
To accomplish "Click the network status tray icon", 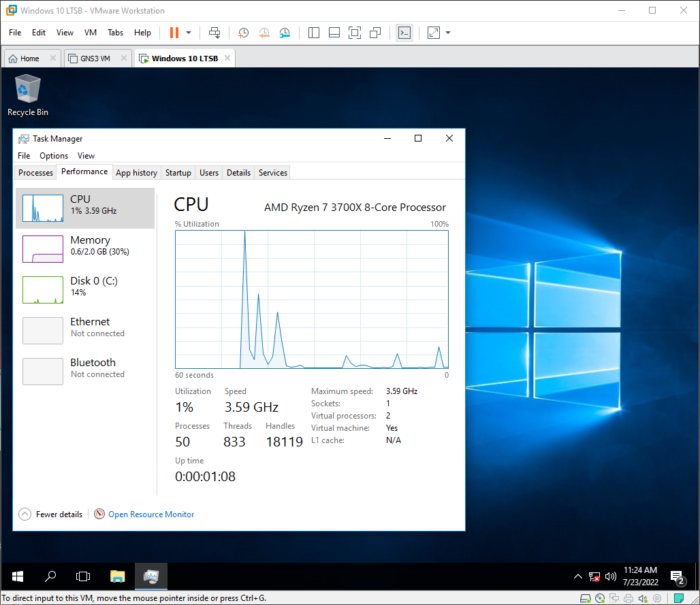I will coord(594,576).
